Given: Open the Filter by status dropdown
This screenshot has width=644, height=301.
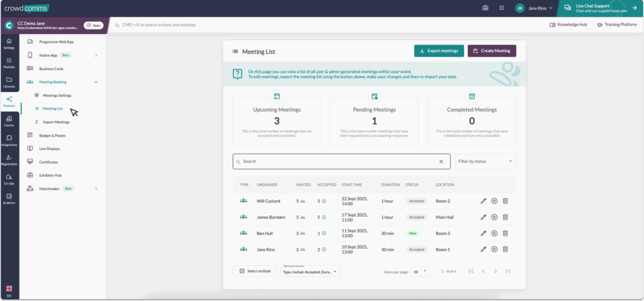Looking at the screenshot, I should point(486,162).
